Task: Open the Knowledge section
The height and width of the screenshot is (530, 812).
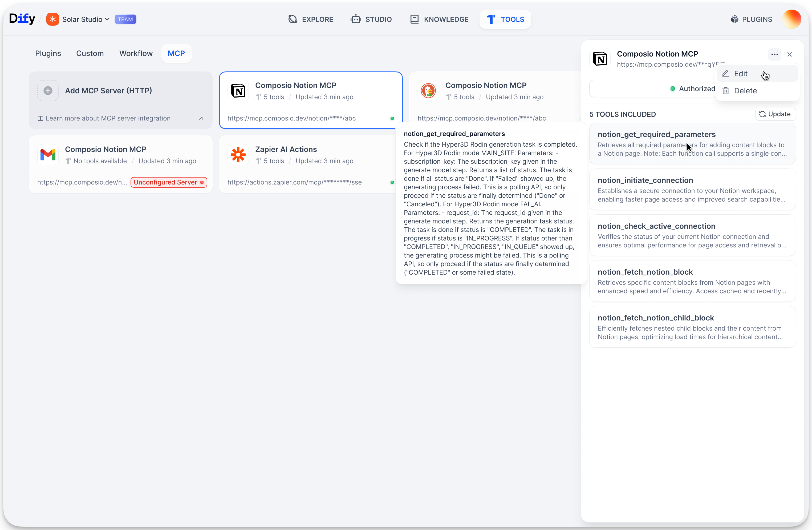Action: point(439,19)
